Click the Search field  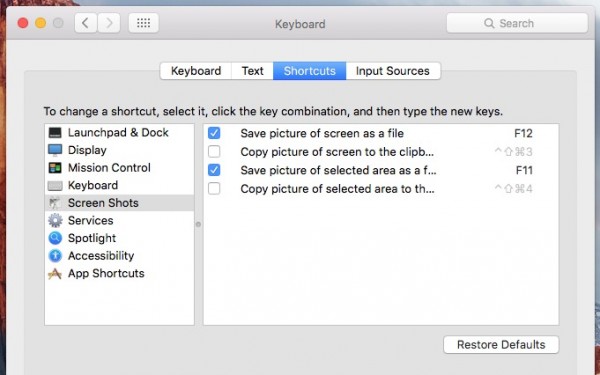click(x=517, y=23)
